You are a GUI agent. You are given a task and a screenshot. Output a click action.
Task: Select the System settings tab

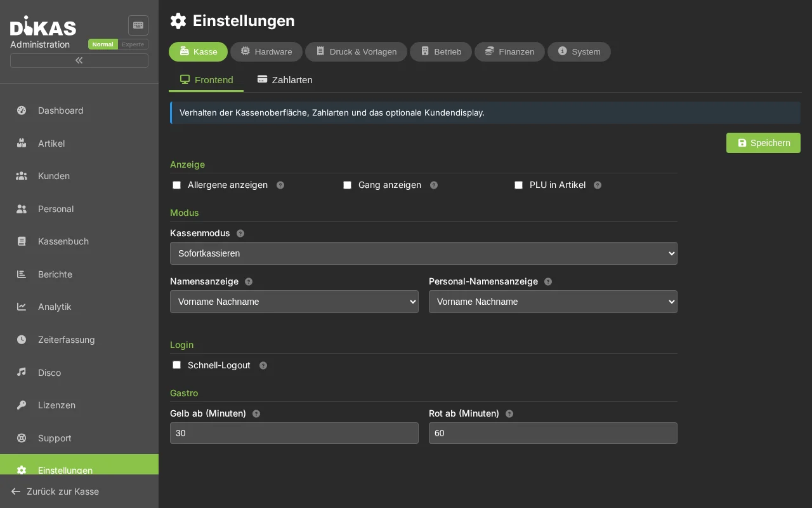click(x=579, y=51)
